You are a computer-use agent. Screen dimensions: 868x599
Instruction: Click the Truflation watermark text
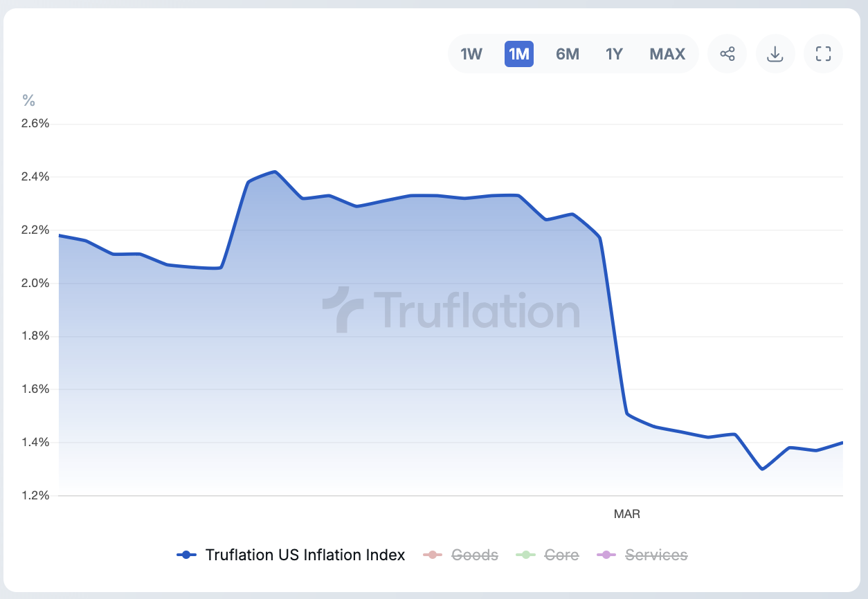(476, 311)
